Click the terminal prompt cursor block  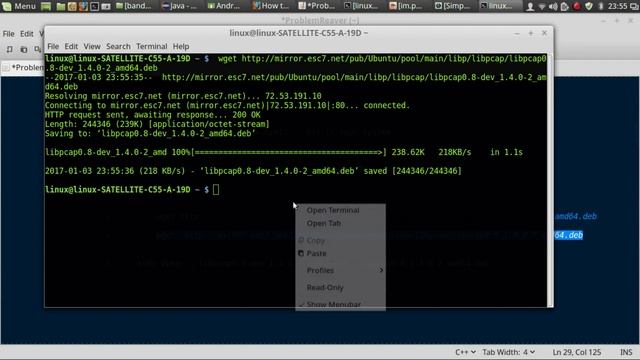216,189
